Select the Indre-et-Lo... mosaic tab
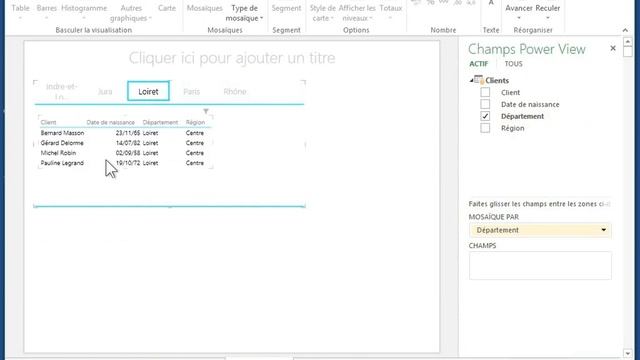This screenshot has width=640, height=360. coord(61,91)
